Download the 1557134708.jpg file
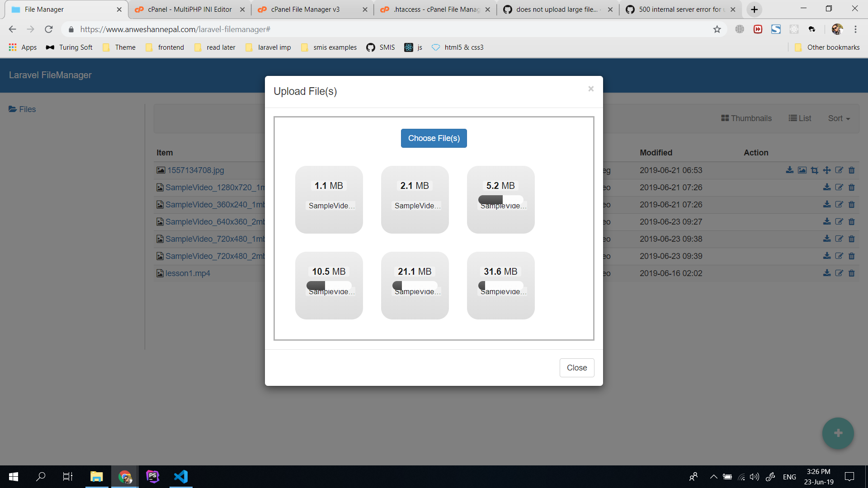 (x=790, y=170)
